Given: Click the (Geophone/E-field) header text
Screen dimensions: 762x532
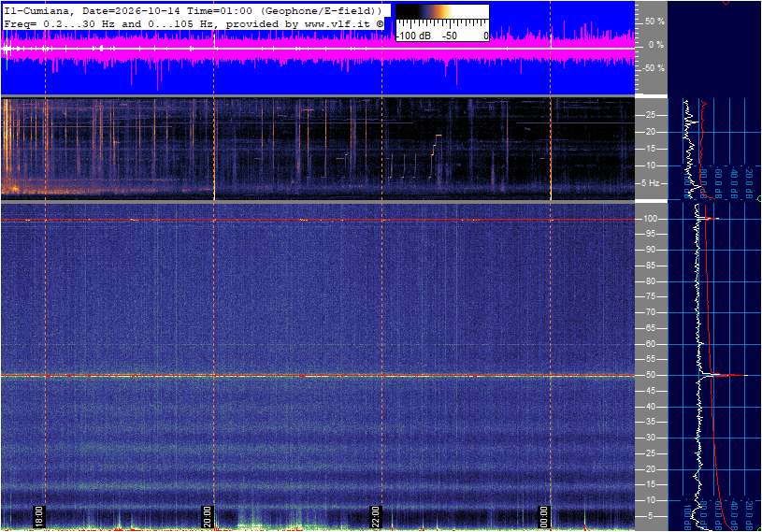Looking at the screenshot, I should click(320, 10).
